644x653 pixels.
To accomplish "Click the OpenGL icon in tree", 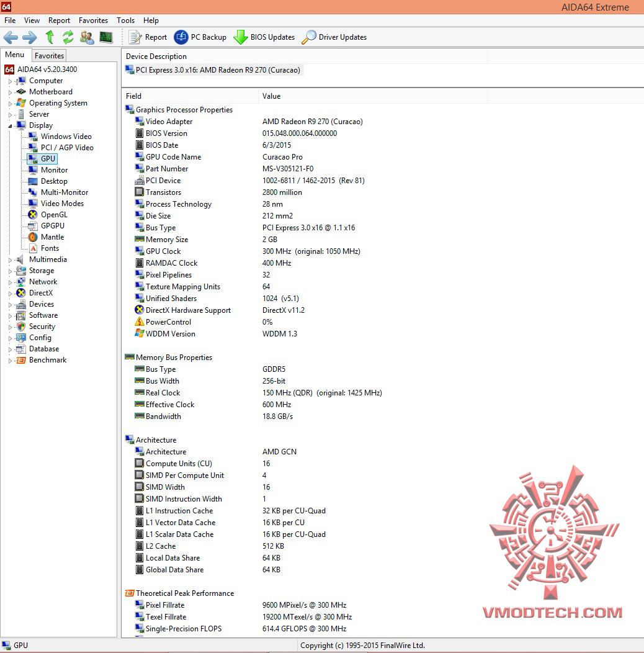I will (33, 215).
